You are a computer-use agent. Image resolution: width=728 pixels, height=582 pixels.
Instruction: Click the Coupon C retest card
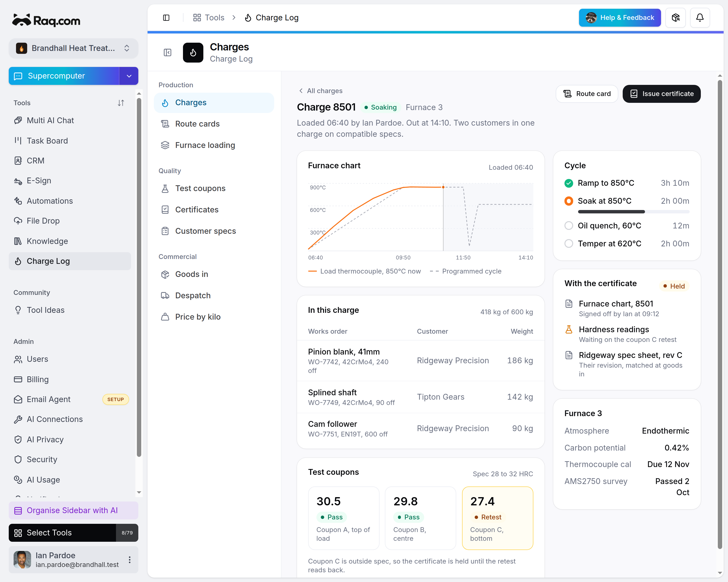[497, 518]
